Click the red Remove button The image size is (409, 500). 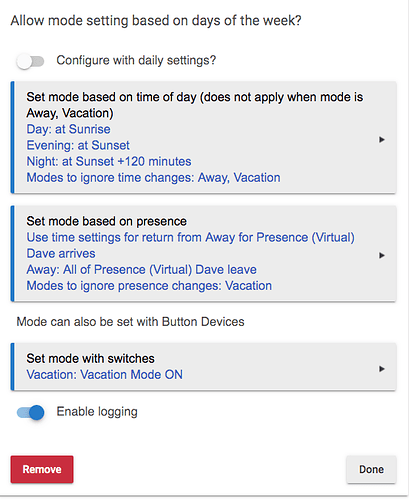(x=42, y=469)
